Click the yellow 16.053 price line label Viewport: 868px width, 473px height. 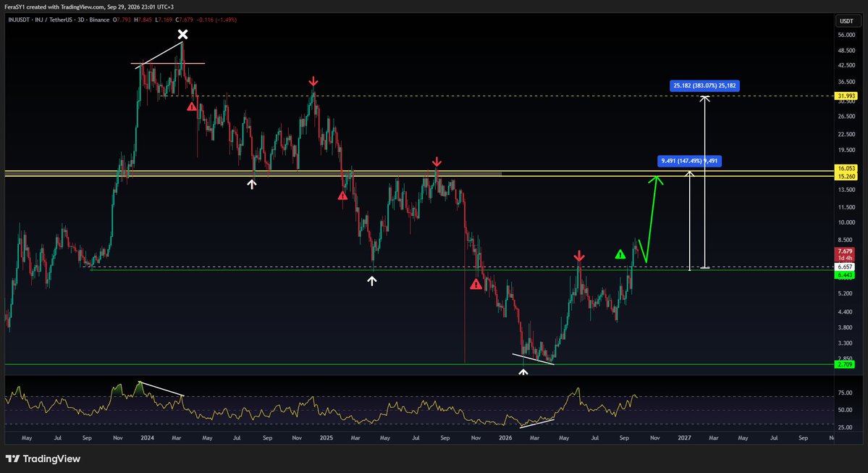[x=846, y=168]
